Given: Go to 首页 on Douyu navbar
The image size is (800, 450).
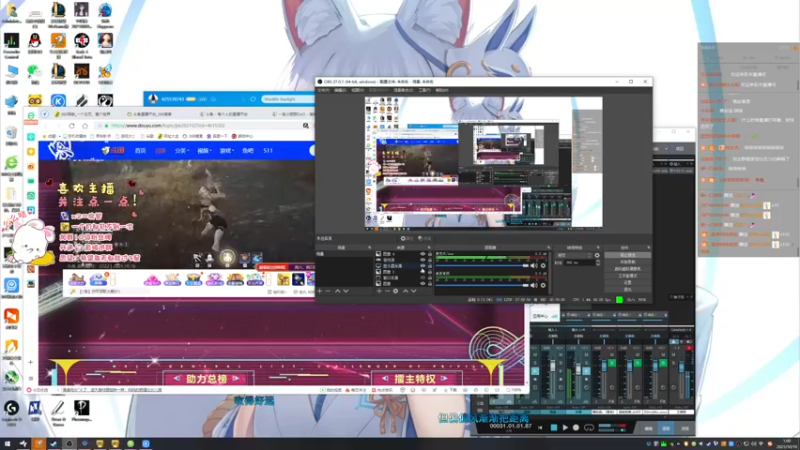Looking at the screenshot, I should (x=141, y=151).
